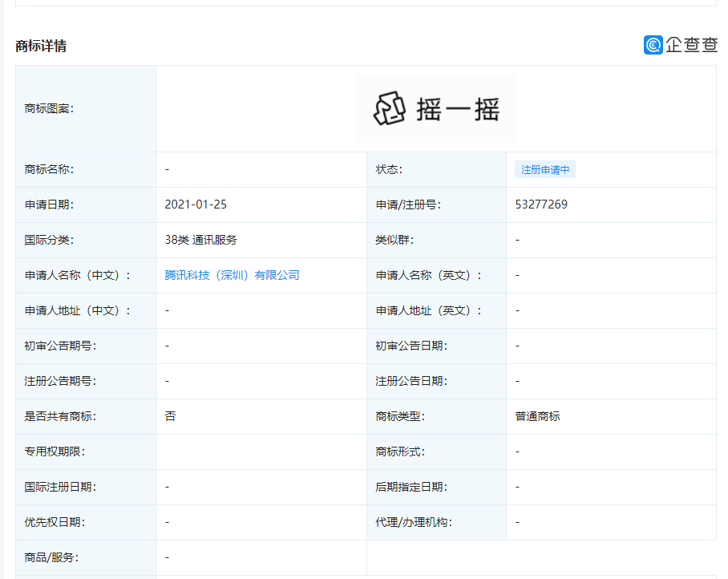Click the 状态 label
The width and height of the screenshot is (728, 579).
pyautogui.click(x=389, y=169)
